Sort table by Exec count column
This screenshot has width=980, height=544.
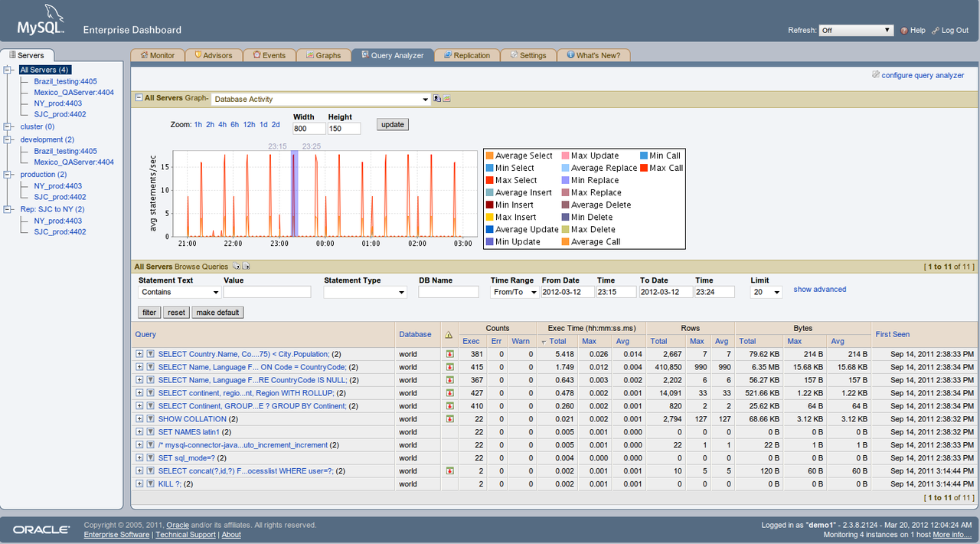(x=471, y=341)
